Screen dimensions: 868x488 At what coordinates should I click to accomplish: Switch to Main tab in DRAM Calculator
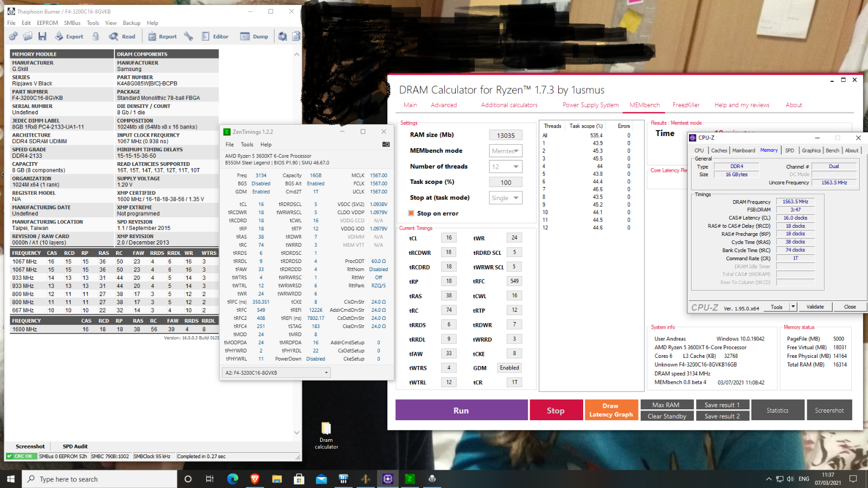[x=410, y=105]
